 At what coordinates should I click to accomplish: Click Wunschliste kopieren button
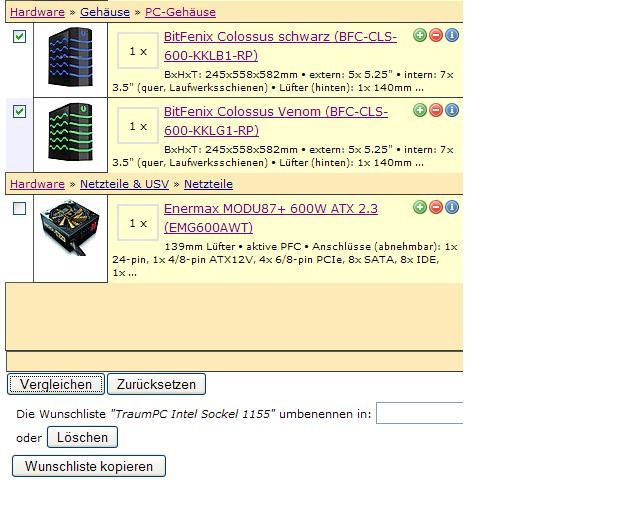tap(89, 466)
